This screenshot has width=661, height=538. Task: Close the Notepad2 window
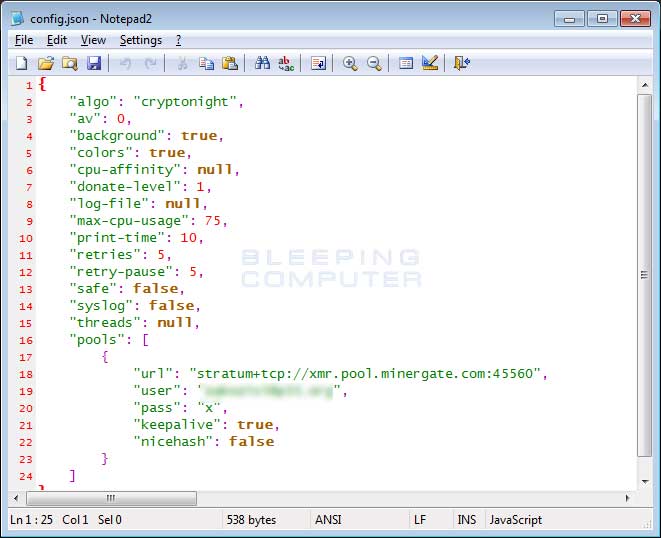click(x=635, y=19)
